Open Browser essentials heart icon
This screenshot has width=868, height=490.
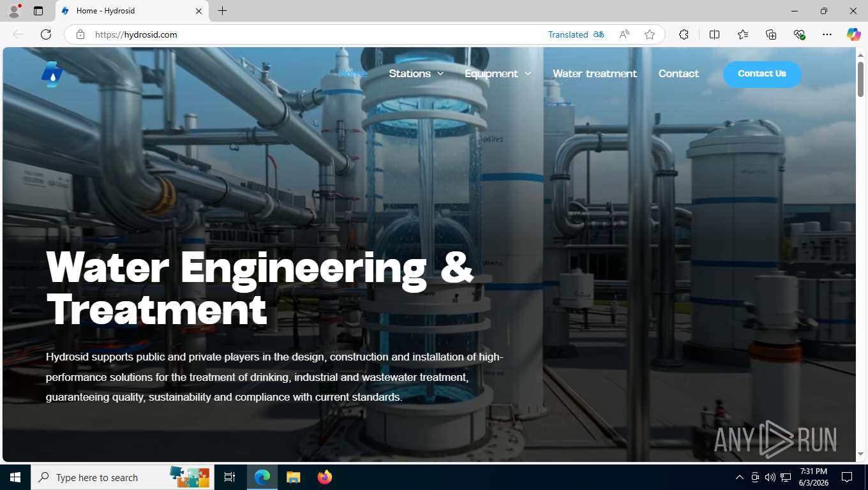tap(799, 34)
